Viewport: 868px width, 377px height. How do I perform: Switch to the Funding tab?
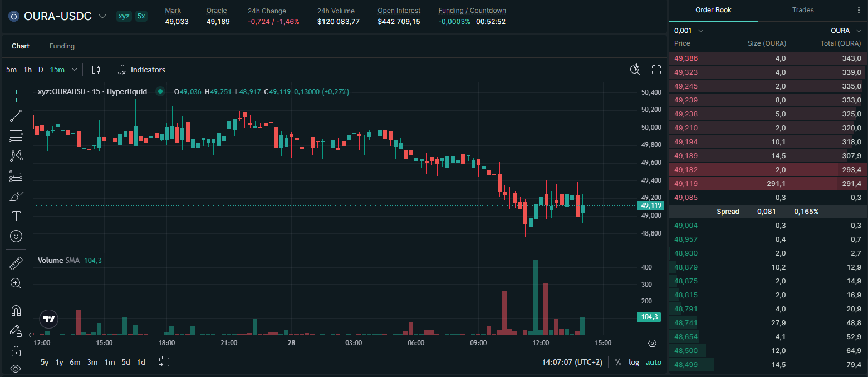pos(62,46)
